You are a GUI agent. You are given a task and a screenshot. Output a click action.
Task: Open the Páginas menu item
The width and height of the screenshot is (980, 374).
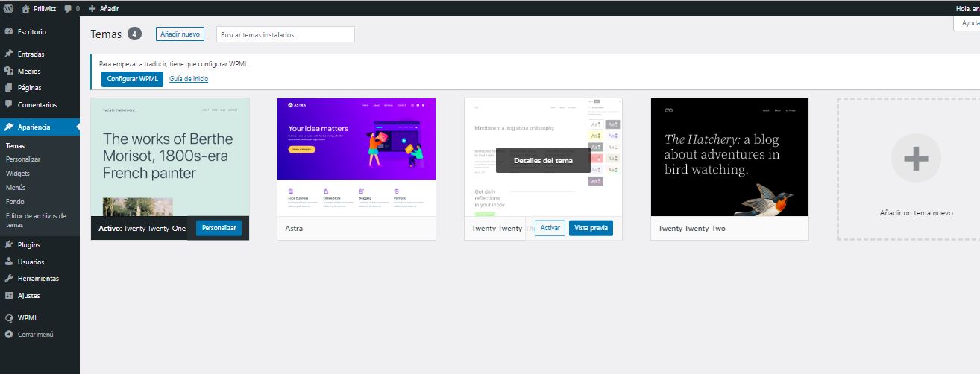tap(40, 88)
